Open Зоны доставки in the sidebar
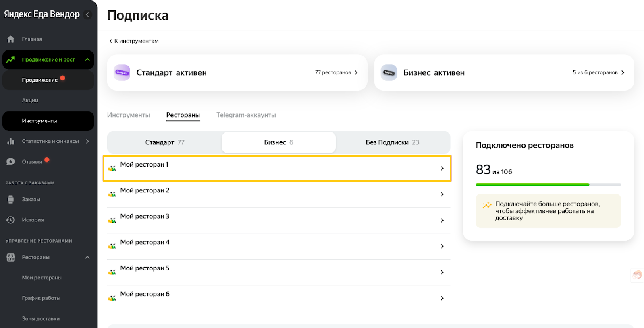The image size is (644, 328). click(x=41, y=319)
